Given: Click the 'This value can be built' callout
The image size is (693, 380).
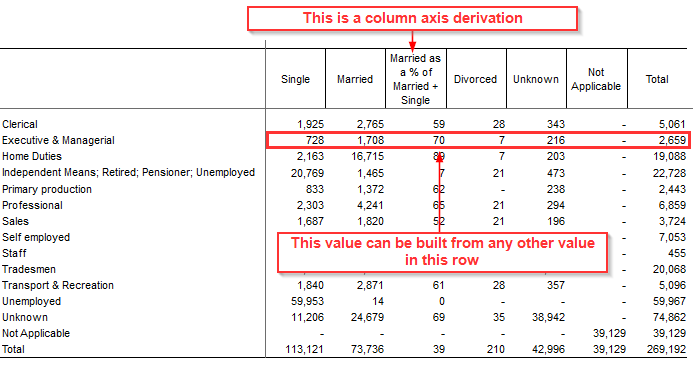Looking at the screenshot, I should pyautogui.click(x=442, y=252).
